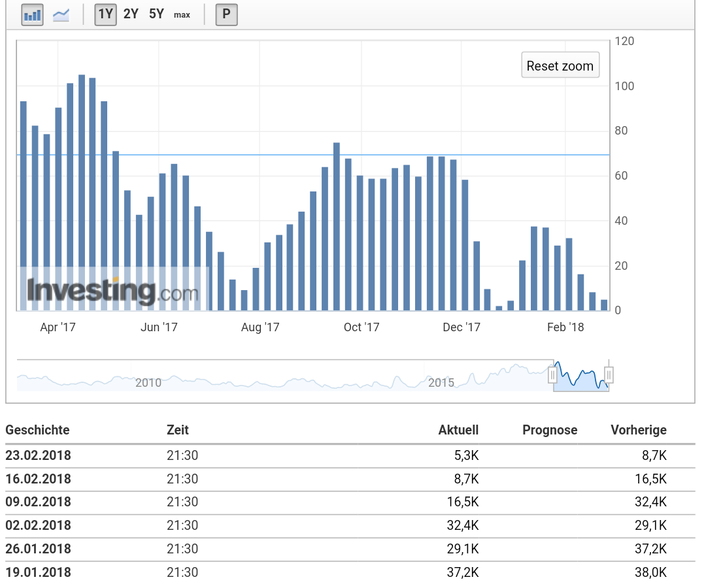
Task: Open the 23.02.2018 history entry
Action: 38,455
